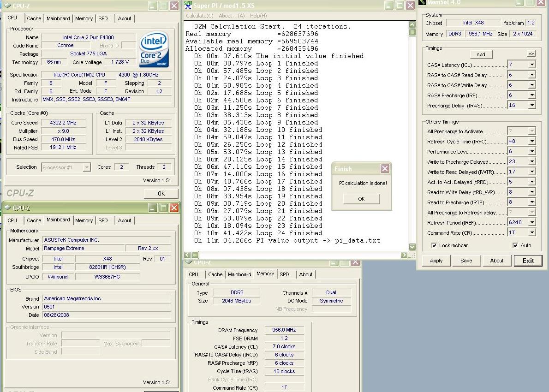Open the Help(H) menu in Super PI
Image resolution: width=549 pixels, height=392 pixels.
pos(258,16)
